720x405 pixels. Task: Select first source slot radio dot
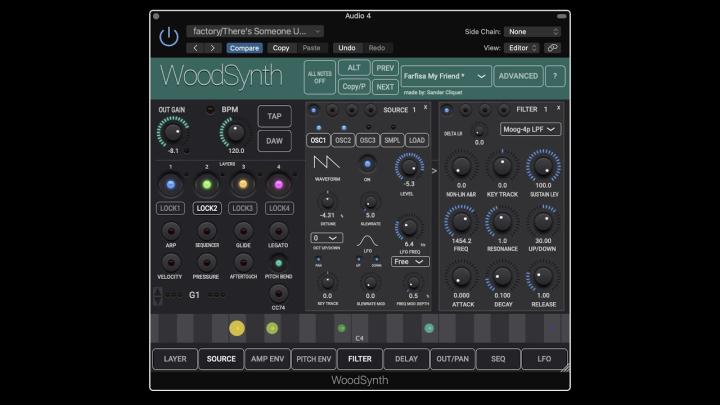(x=314, y=110)
